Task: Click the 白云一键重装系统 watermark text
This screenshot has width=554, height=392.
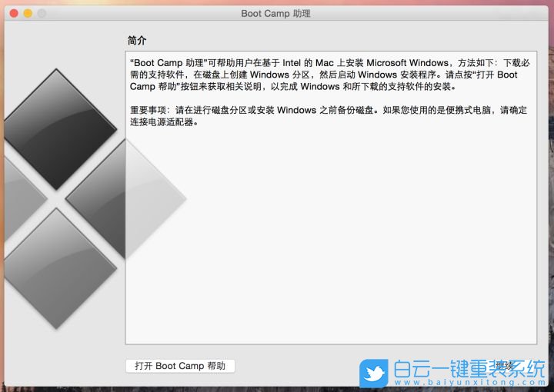Action: (469, 369)
